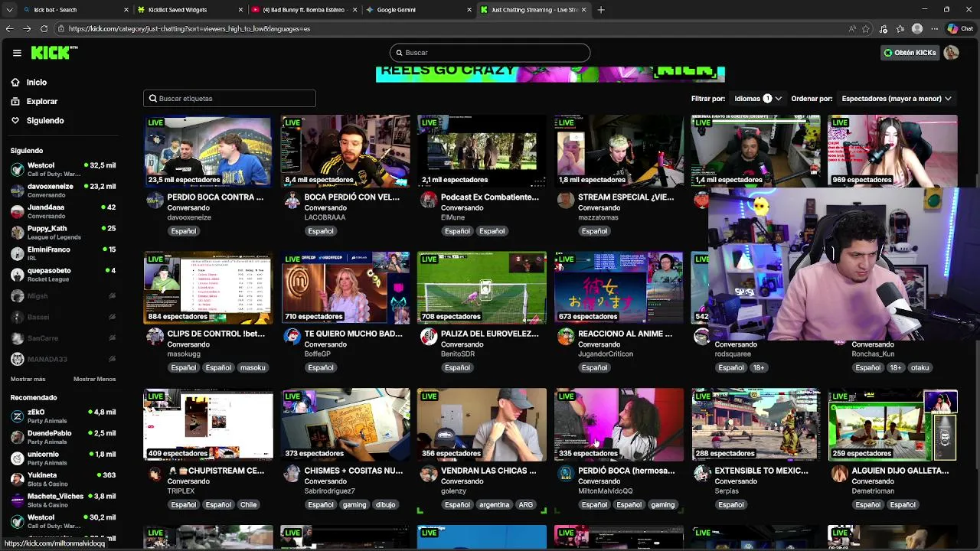This screenshot has height=551, width=980.
Task: Open Explorar in sidebar
Action: click(41, 101)
